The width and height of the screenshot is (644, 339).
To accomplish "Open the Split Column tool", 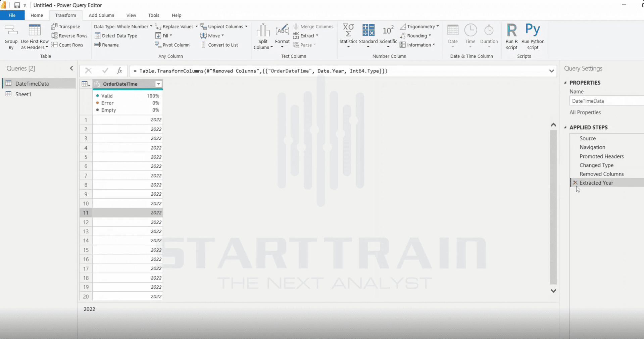I will tap(263, 37).
